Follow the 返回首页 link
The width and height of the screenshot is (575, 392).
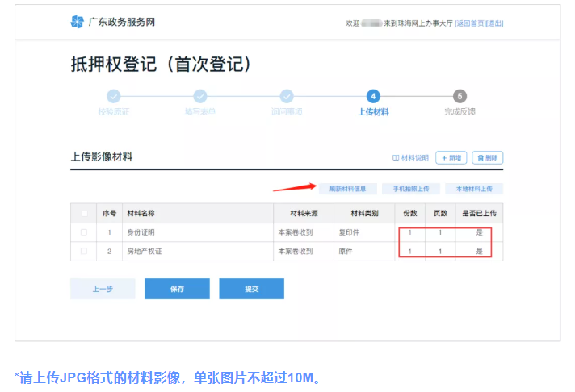(x=468, y=23)
